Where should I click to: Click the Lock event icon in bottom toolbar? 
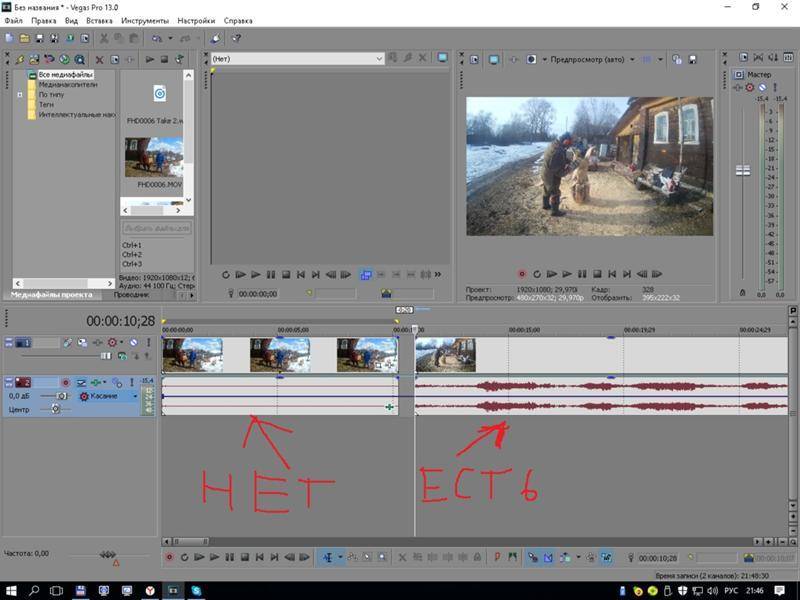click(477, 557)
